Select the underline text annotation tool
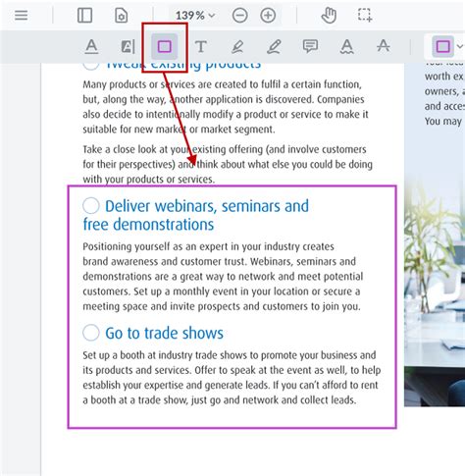 pyautogui.click(x=91, y=46)
